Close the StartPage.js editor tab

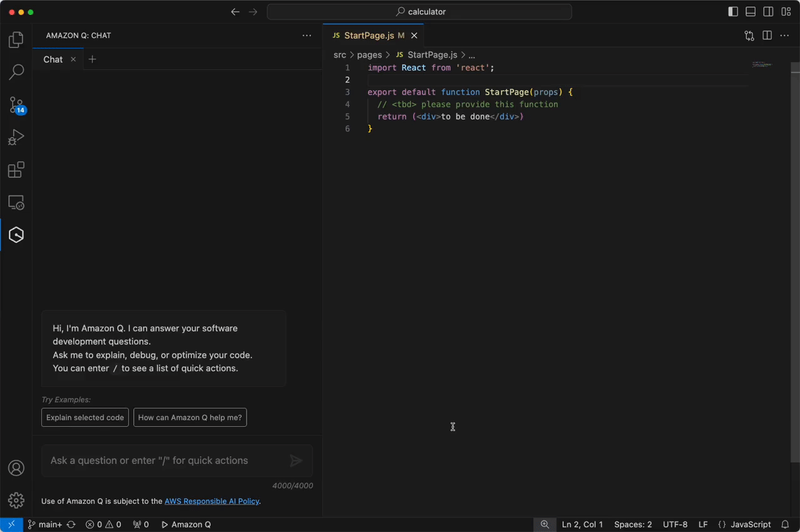pyautogui.click(x=414, y=36)
